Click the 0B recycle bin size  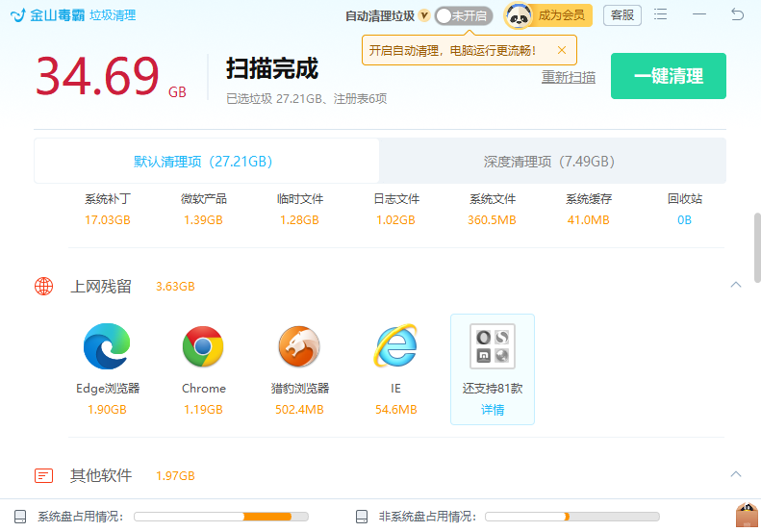pos(684,220)
